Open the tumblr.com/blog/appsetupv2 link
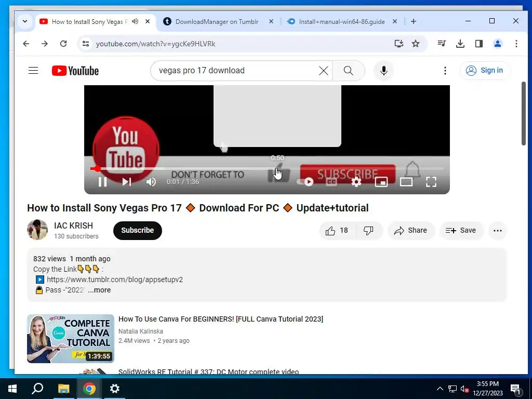 [x=115, y=280]
